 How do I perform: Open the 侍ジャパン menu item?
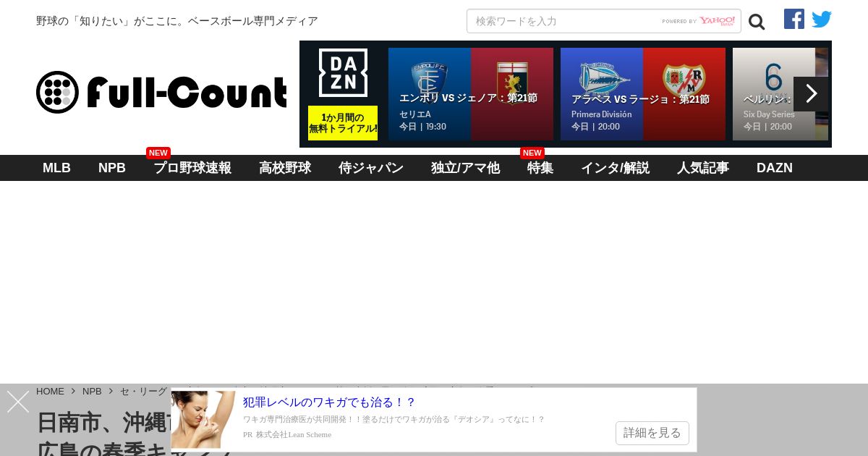point(371,168)
